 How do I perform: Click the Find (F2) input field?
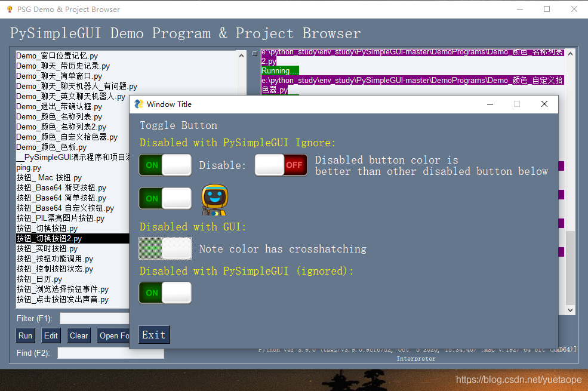click(x=110, y=353)
